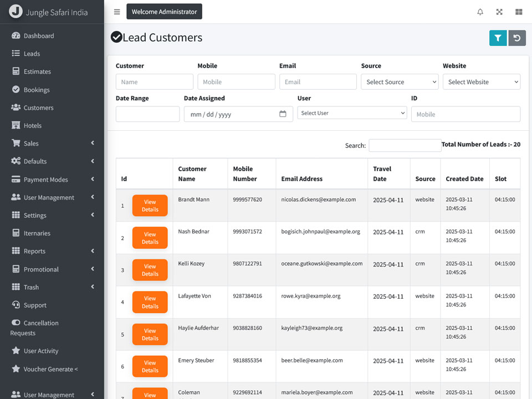
Task: Focus the Mobile filter input field
Action: coord(236,82)
